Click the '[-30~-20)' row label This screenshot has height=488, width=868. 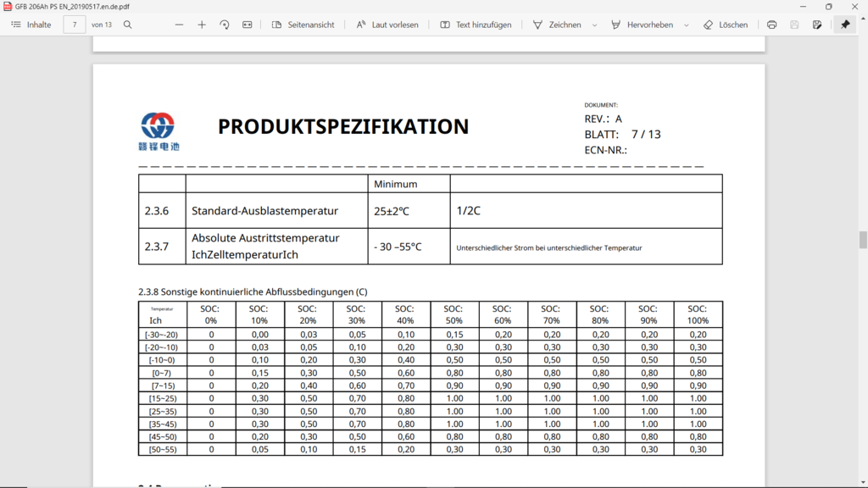[x=161, y=335]
